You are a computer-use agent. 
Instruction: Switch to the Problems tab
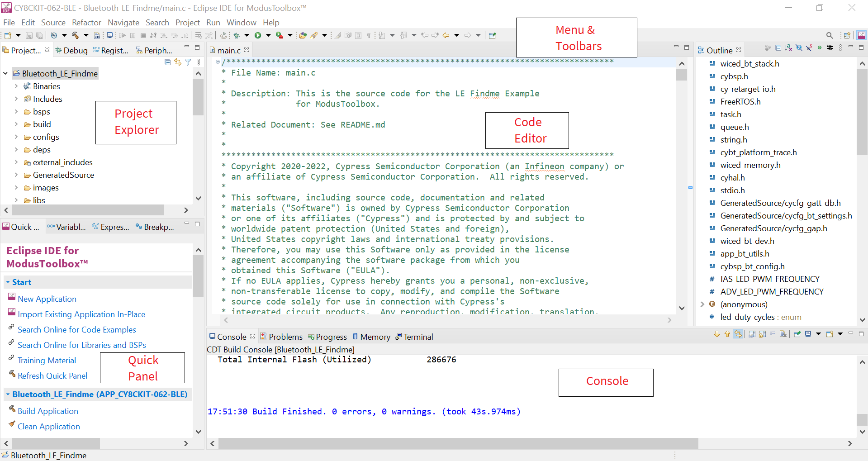[x=281, y=337]
